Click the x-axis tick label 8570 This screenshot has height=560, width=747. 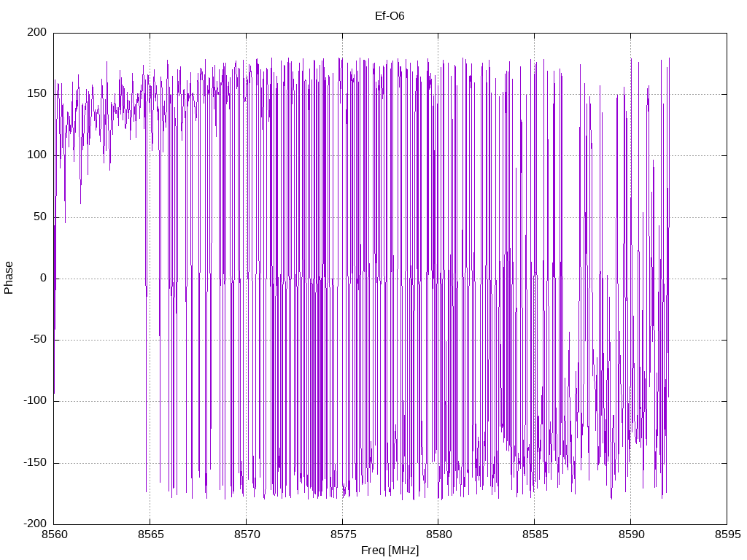(x=247, y=534)
